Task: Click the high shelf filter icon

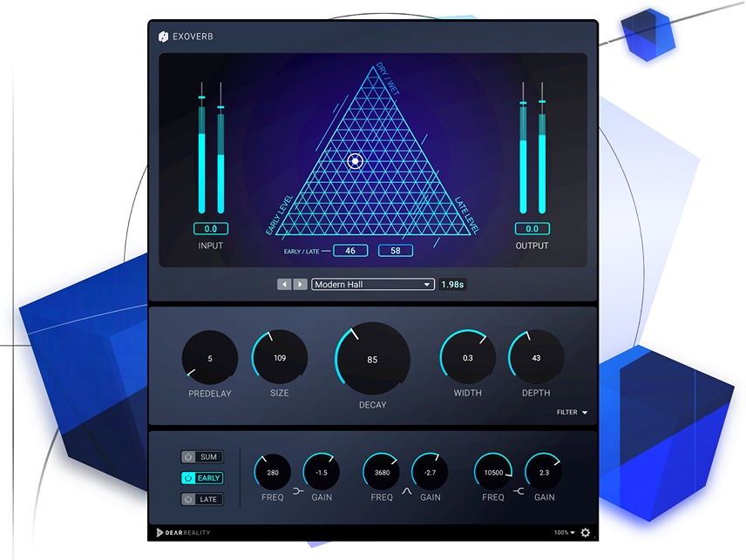Action: (x=519, y=491)
